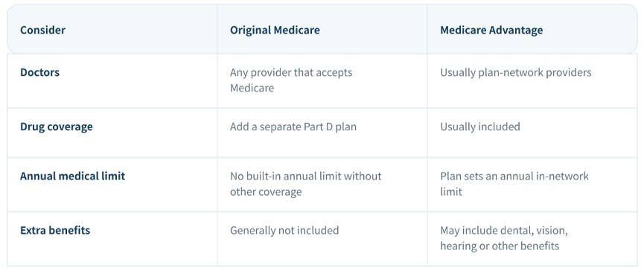Click the word 'Medicare' under Any provider
This screenshot has width=644, height=271.
(x=252, y=89)
